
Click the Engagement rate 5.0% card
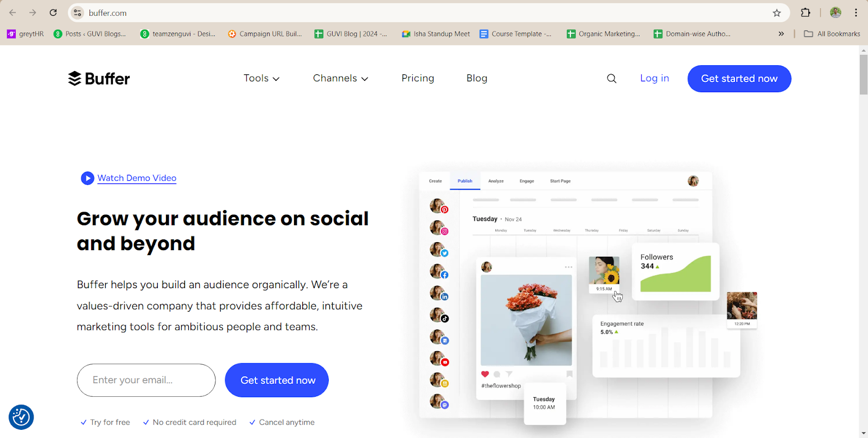point(666,346)
